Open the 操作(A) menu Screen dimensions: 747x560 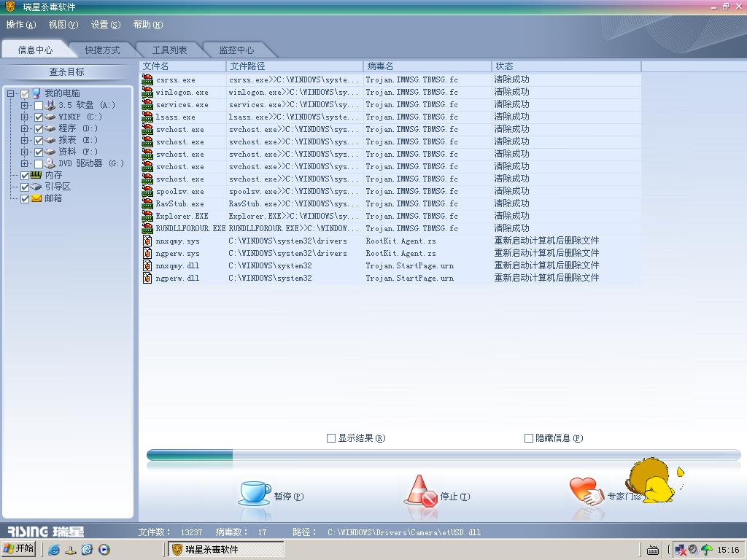tap(21, 24)
